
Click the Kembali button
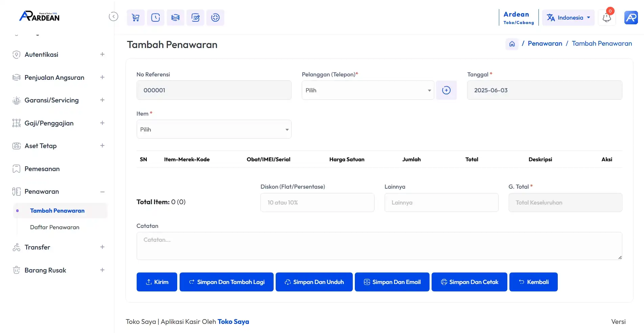[533, 282]
